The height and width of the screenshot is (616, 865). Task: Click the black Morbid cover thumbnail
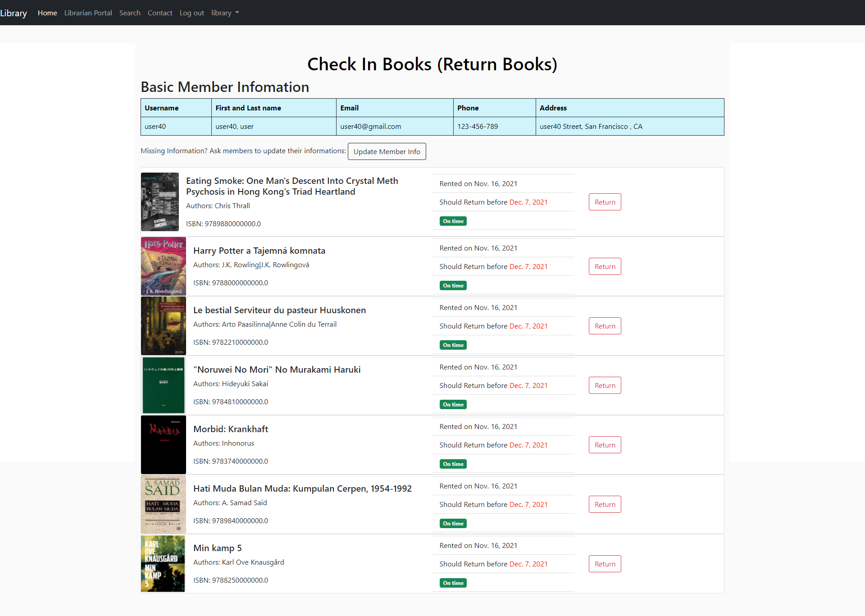coord(163,445)
